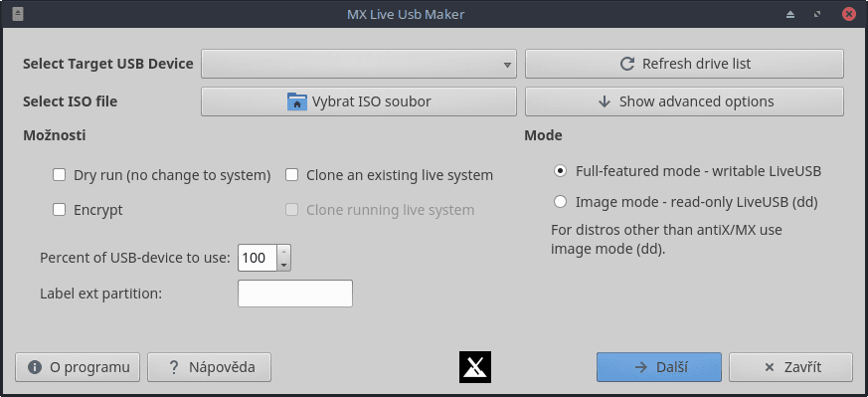Click "Percent of USB-device to use:" label
The image size is (868, 397).
coord(135,258)
